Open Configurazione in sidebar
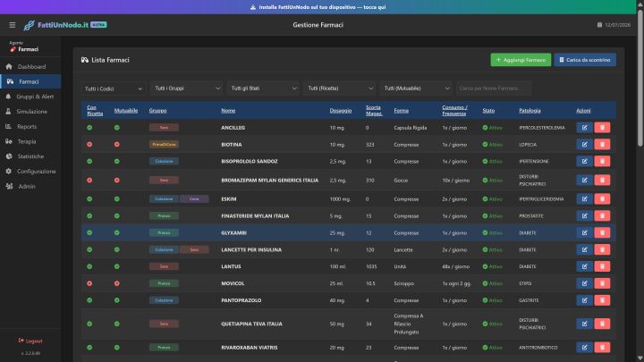This screenshot has width=644, height=362. [x=30, y=171]
